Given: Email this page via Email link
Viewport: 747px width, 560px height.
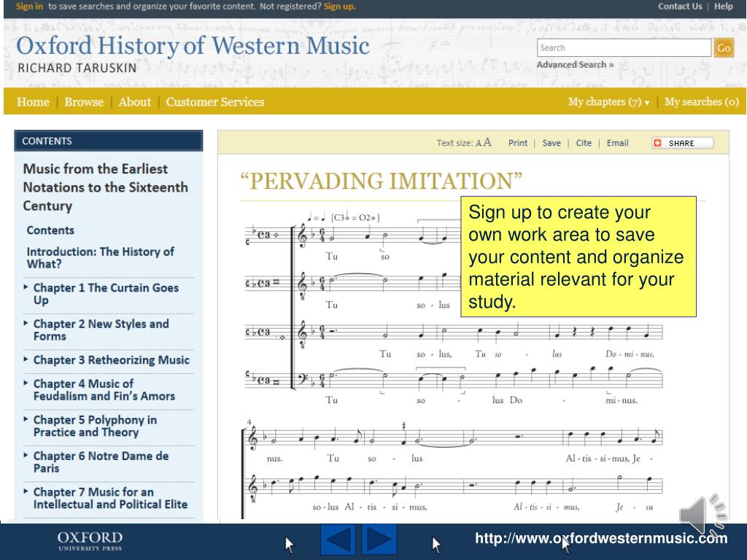Looking at the screenshot, I should click(x=617, y=143).
